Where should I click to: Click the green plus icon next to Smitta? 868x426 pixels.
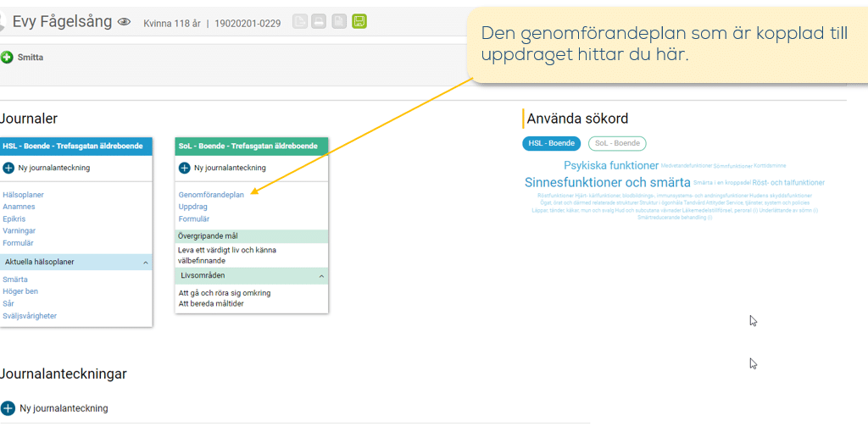click(7, 58)
